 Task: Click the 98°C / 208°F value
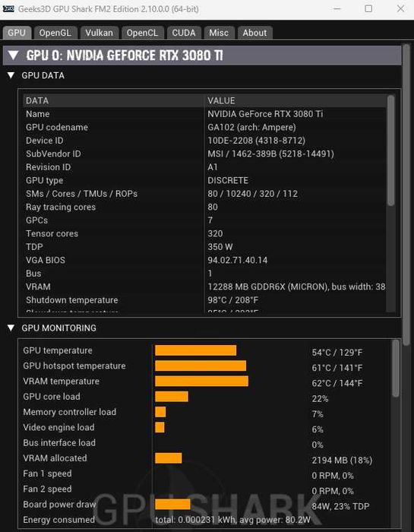click(232, 300)
